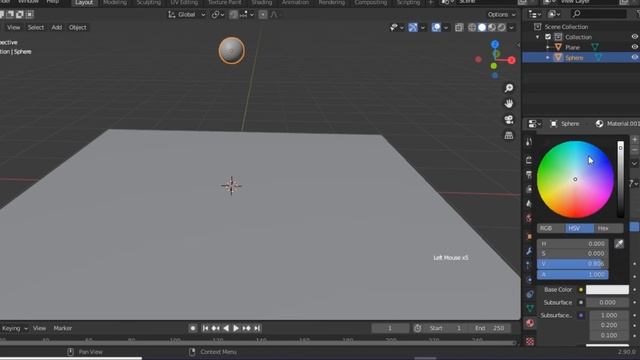Select the Hex color mode
The image size is (640, 360).
point(609,228)
